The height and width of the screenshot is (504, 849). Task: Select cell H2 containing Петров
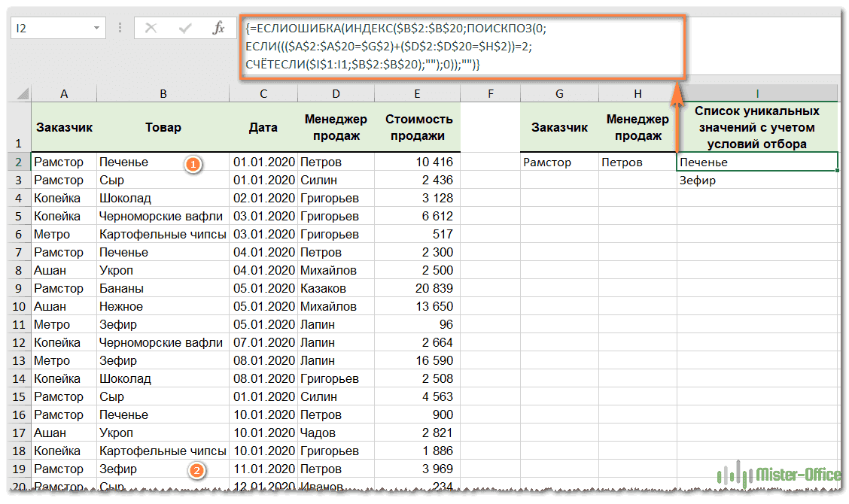click(x=638, y=162)
